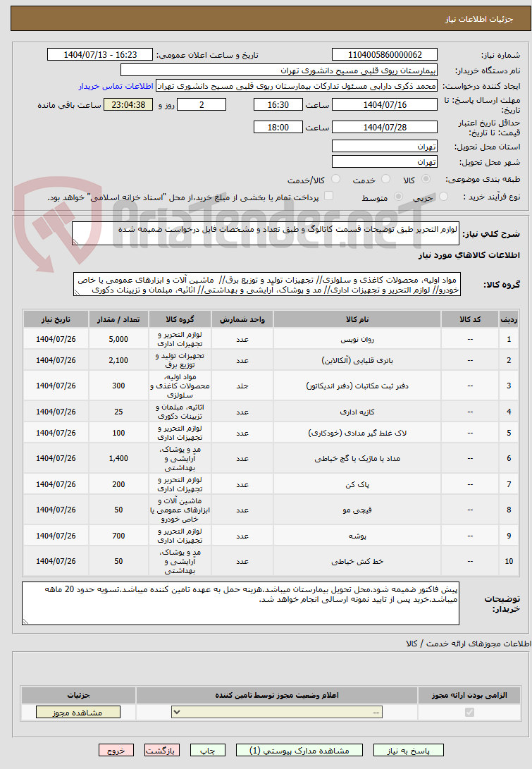Open 'مشاهده مدارک پیوستی (1)' attachments
Image resolution: width=532 pixels, height=769 pixels.
(x=299, y=751)
